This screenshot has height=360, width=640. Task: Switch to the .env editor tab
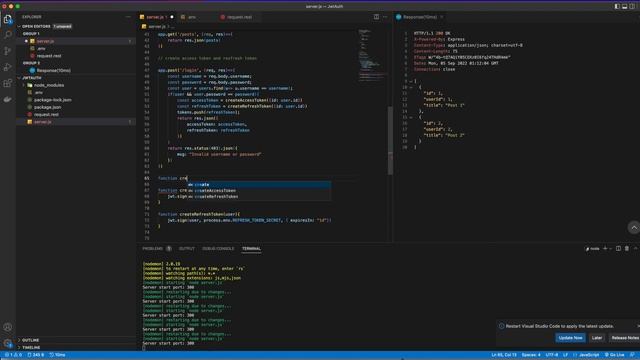pyautogui.click(x=192, y=17)
